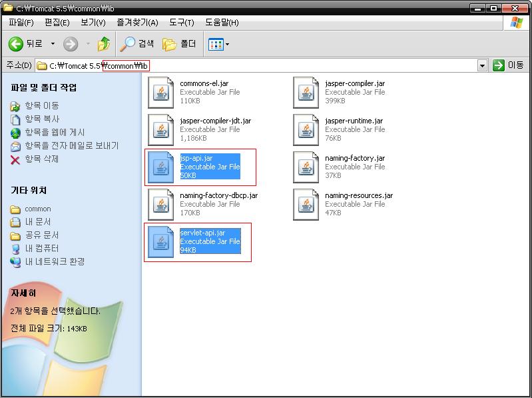Click the web publish globe icon
Image resolution: width=532 pixels, height=398 pixels.
point(15,133)
